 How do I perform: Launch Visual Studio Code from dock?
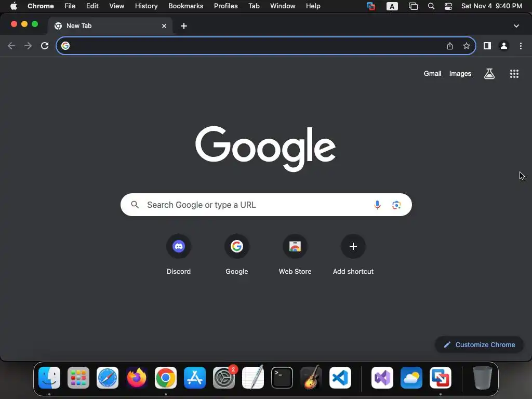[340, 378]
